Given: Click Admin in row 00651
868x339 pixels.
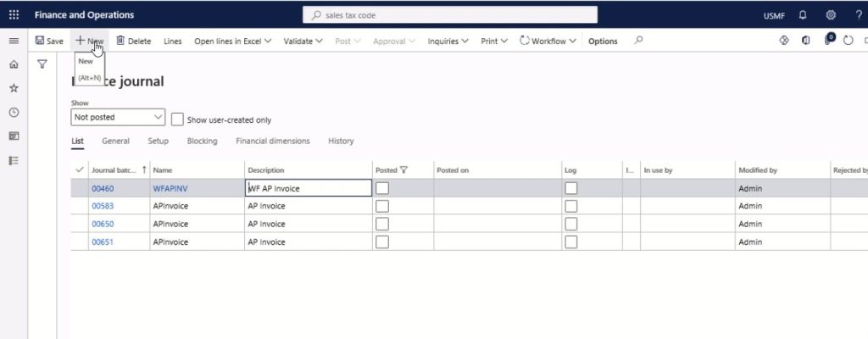Looking at the screenshot, I should (x=750, y=242).
